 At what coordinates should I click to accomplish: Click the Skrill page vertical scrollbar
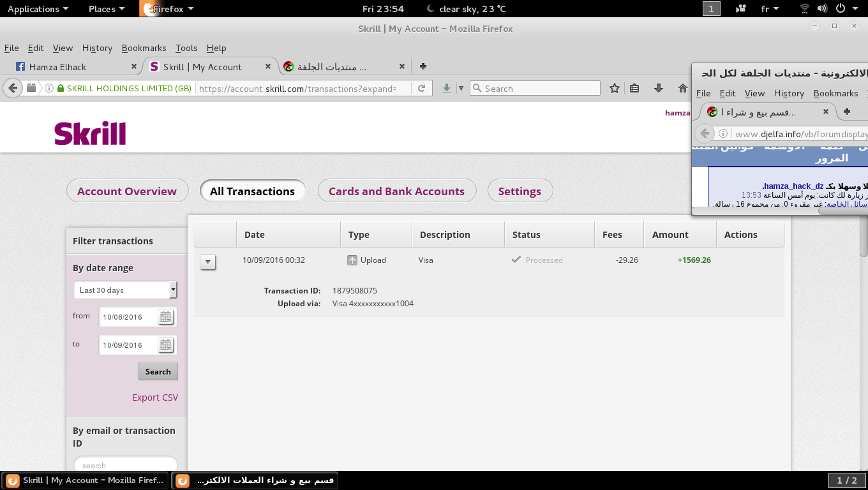[x=864, y=286]
